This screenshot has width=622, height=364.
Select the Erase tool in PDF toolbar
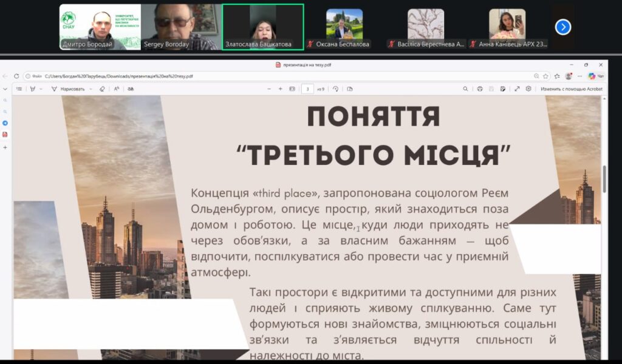pos(102,89)
